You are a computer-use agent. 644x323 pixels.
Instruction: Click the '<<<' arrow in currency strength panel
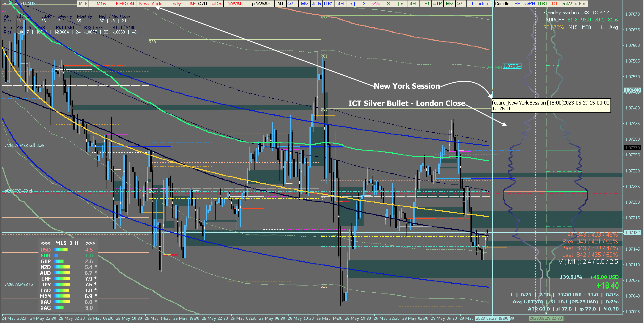point(45,243)
